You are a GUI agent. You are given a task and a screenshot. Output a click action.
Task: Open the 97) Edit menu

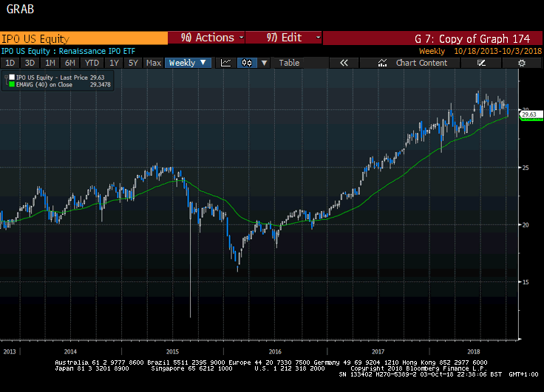pos(284,38)
